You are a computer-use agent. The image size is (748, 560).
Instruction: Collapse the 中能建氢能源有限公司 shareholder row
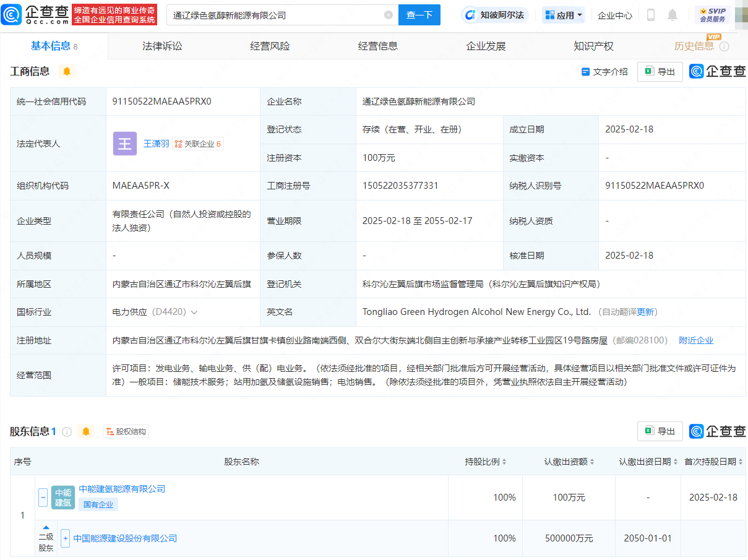coord(43,497)
